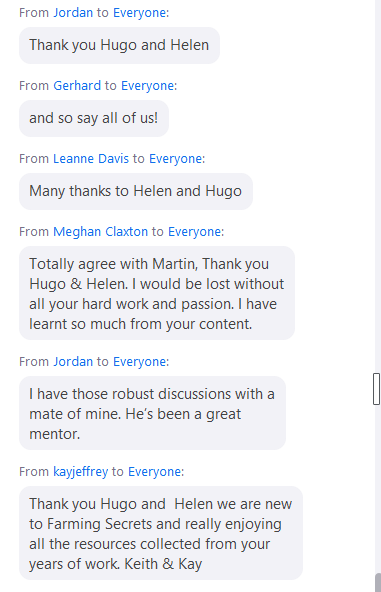Click sender name Leanne Davis
The width and height of the screenshot is (381, 592).
click(x=91, y=158)
